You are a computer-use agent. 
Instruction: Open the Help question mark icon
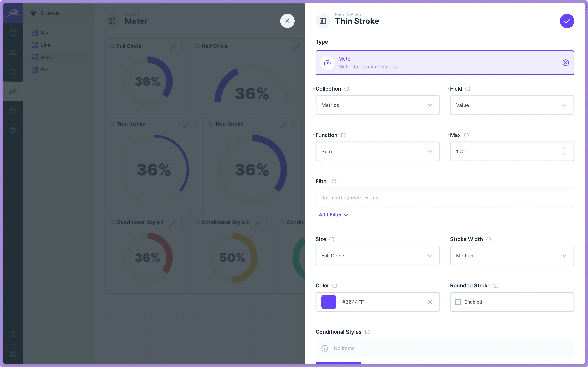click(x=13, y=111)
